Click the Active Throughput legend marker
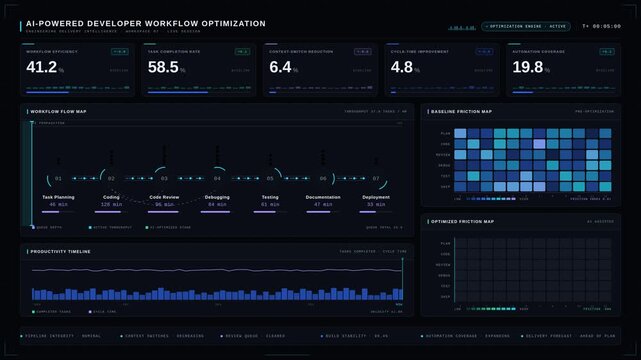This screenshot has width=641, height=360. point(90,227)
